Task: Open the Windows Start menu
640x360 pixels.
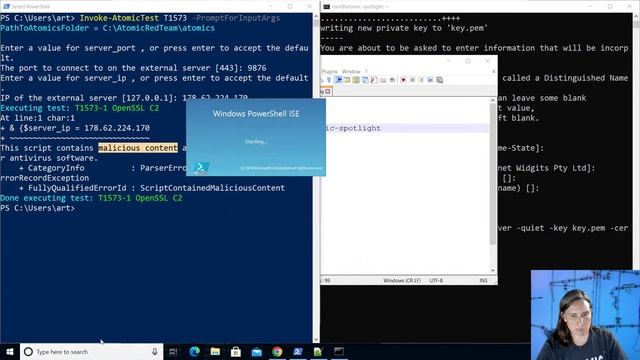Action: (x=10, y=352)
